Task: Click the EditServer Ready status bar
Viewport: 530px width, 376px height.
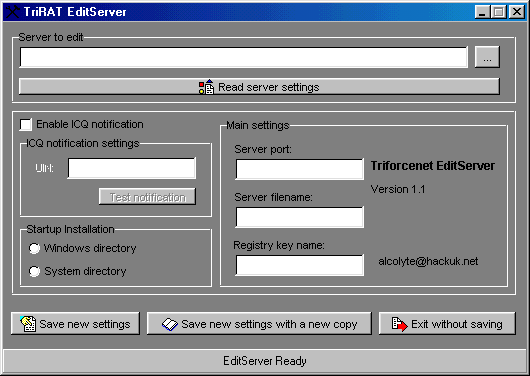Action: tap(265, 361)
